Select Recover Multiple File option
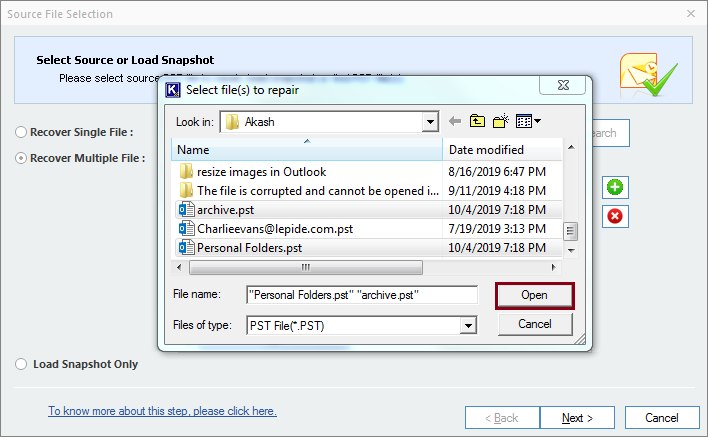The height and width of the screenshot is (437, 708). (21, 158)
